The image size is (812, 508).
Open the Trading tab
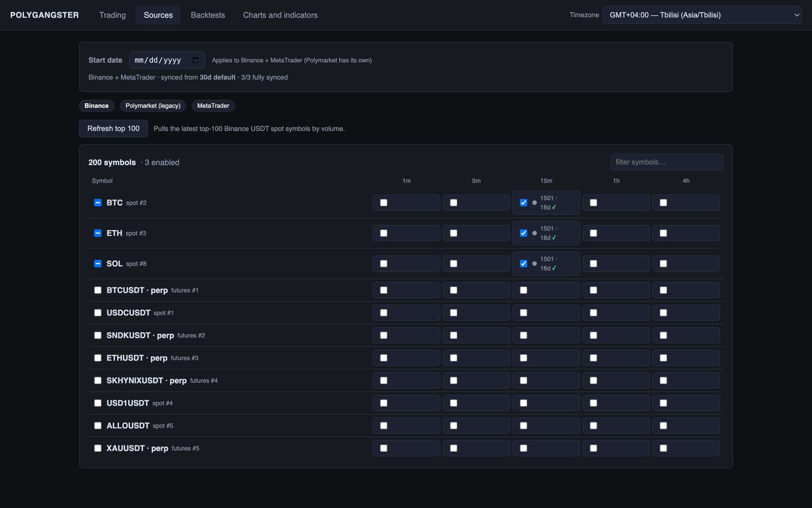click(112, 15)
